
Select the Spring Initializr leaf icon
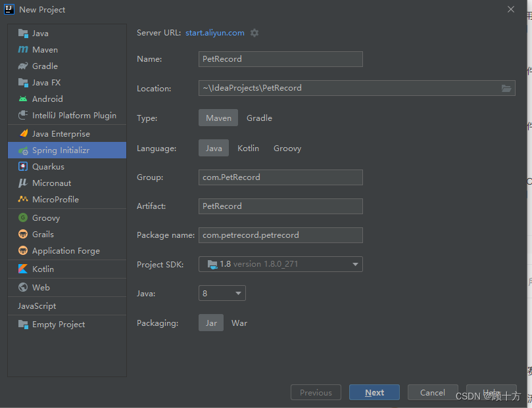[23, 150]
